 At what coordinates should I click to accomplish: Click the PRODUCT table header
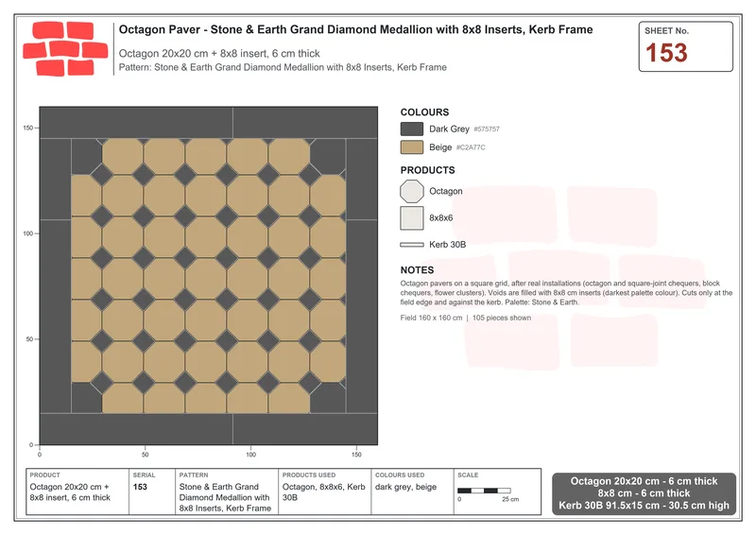tap(44, 475)
